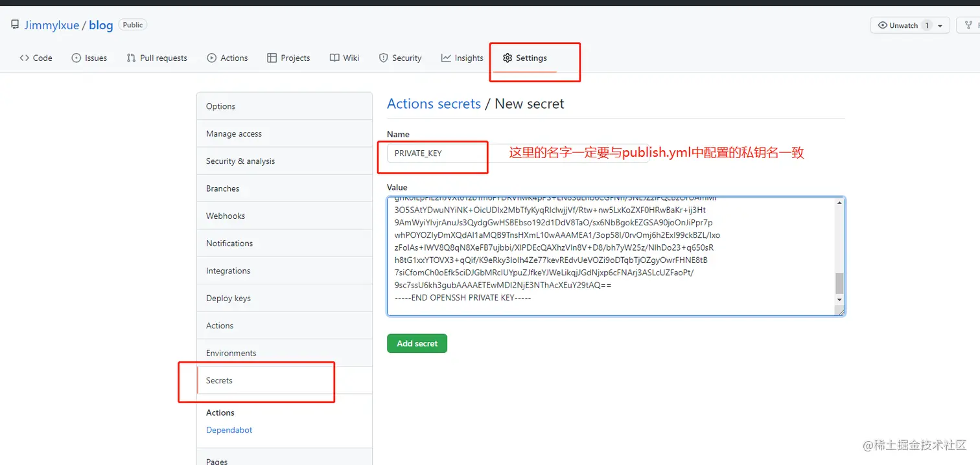
Task: Open Branches settings page
Action: [x=285, y=188]
